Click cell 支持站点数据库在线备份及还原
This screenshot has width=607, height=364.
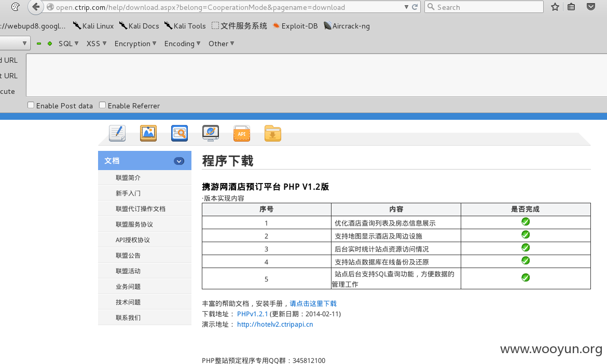click(x=396, y=262)
